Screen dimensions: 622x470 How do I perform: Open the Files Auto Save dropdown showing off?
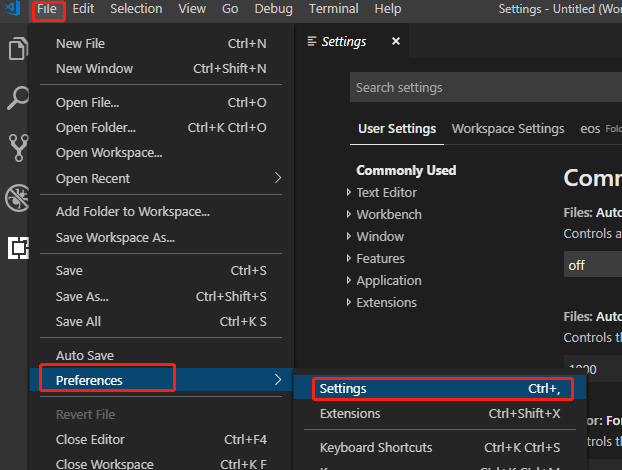point(593,265)
